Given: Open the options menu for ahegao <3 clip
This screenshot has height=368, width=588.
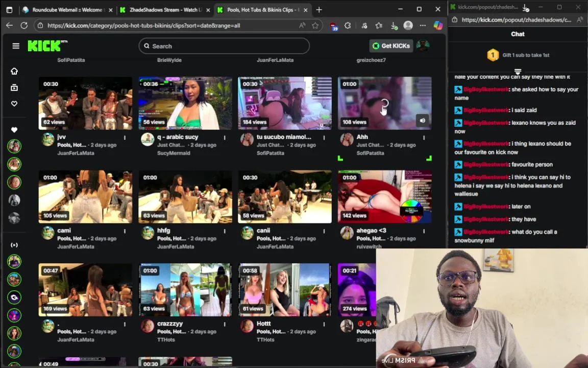Looking at the screenshot, I should point(424,232).
